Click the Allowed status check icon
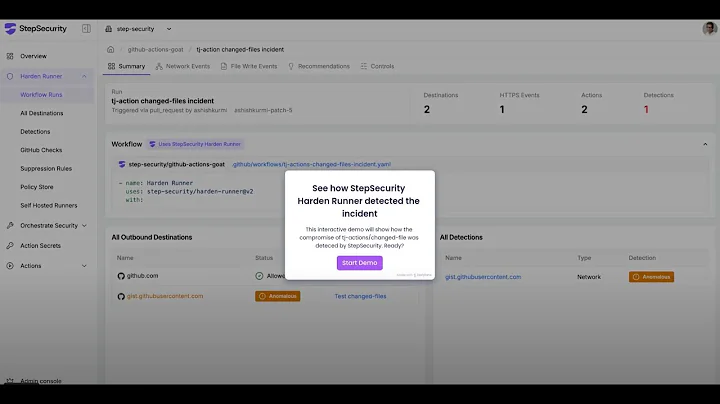 click(259, 276)
